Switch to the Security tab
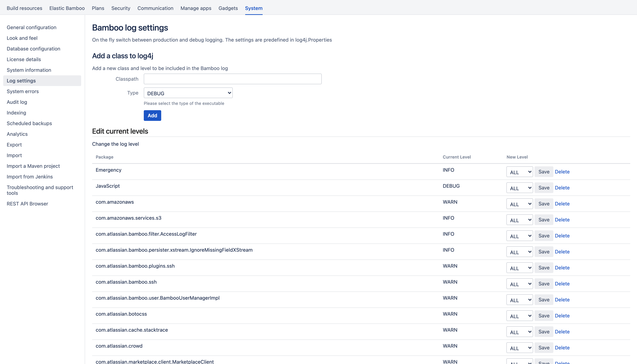Image resolution: width=637 pixels, height=364 pixels. pos(121,8)
